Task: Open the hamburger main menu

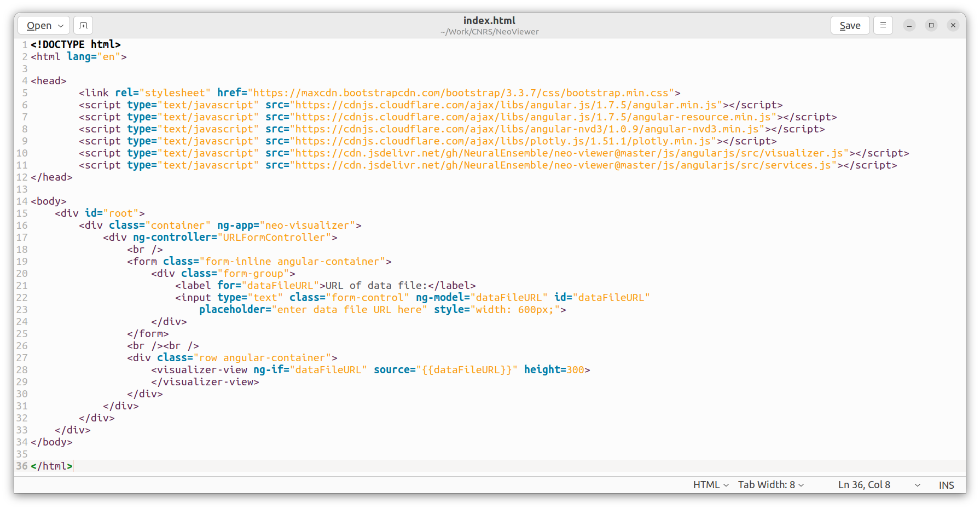Action: point(883,25)
